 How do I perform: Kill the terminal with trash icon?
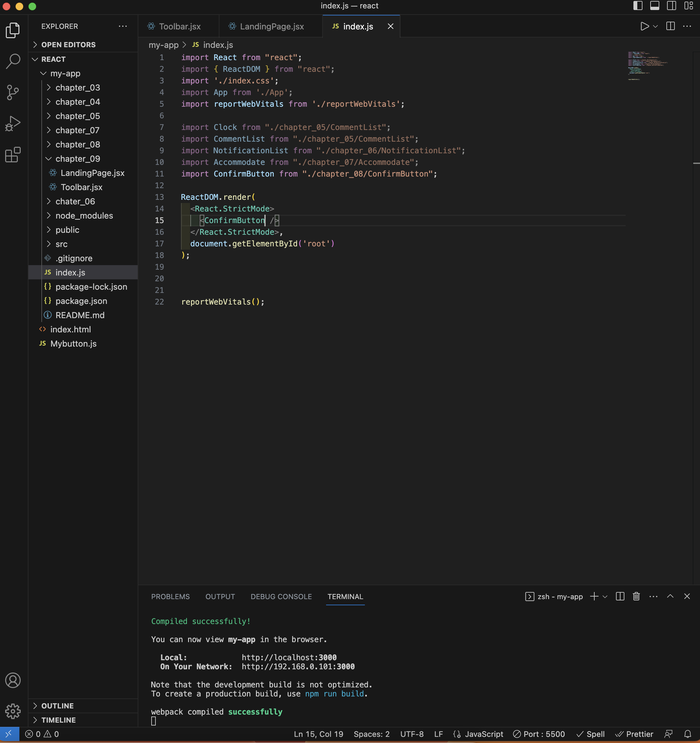point(637,597)
